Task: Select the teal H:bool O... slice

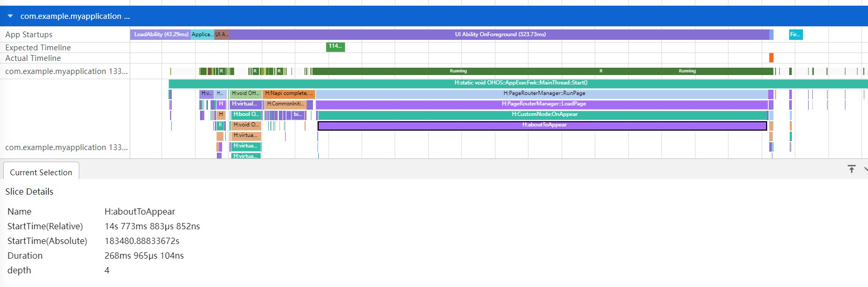Action: [246, 115]
